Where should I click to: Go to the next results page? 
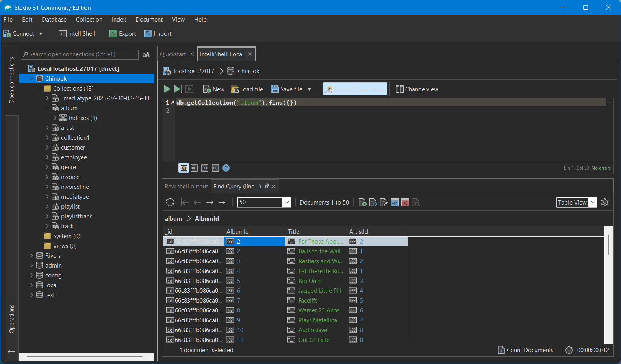(x=210, y=202)
